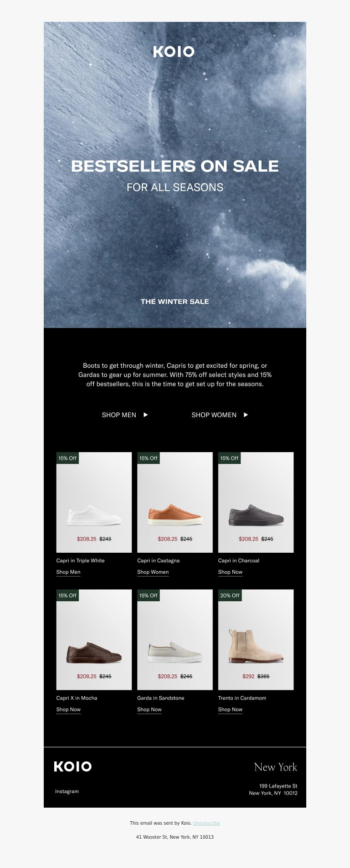Click the Unsubscribe link

(206, 823)
